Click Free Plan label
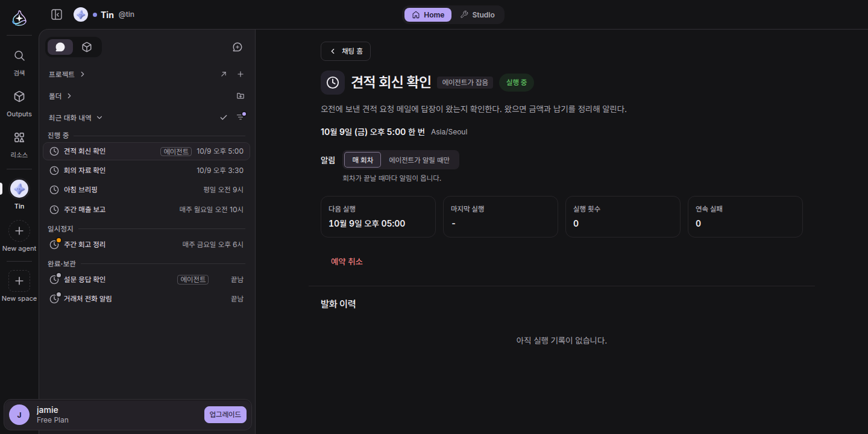Image resolution: width=868 pixels, height=434 pixels. (52, 420)
